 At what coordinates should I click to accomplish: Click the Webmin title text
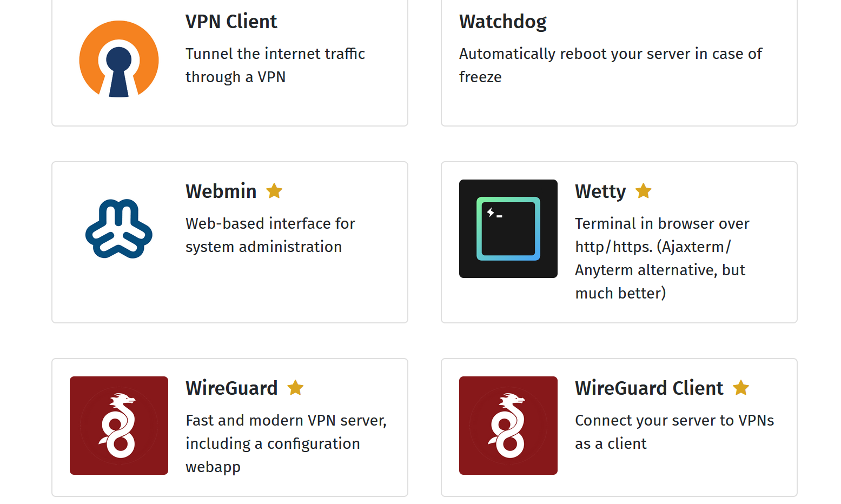(221, 191)
